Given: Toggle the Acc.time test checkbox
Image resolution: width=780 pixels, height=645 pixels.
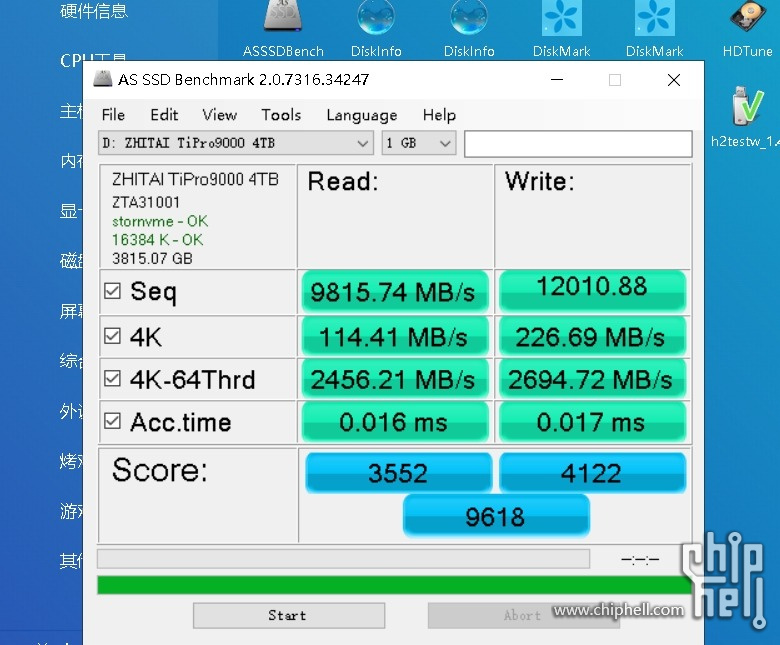Looking at the screenshot, I should (x=112, y=421).
